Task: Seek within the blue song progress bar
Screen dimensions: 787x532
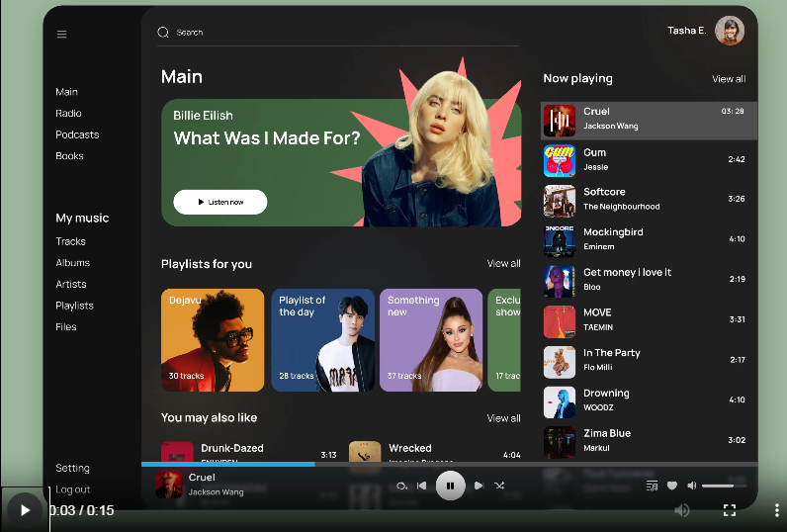Action: (x=228, y=464)
